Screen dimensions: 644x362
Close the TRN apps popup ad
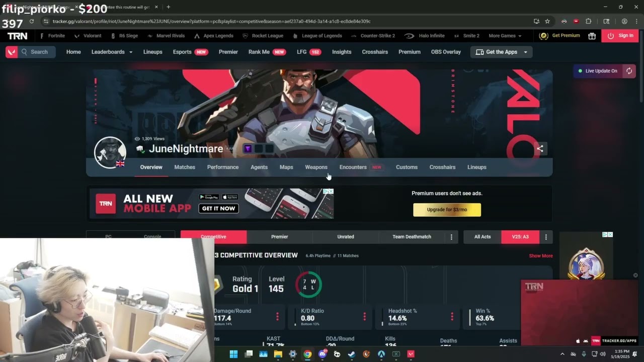click(x=635, y=275)
